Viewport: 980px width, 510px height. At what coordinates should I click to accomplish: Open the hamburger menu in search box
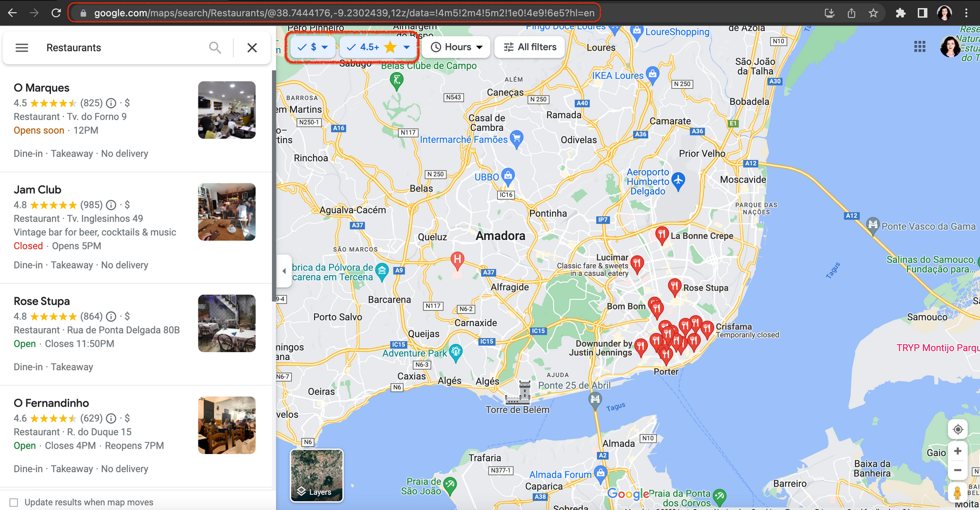click(22, 48)
